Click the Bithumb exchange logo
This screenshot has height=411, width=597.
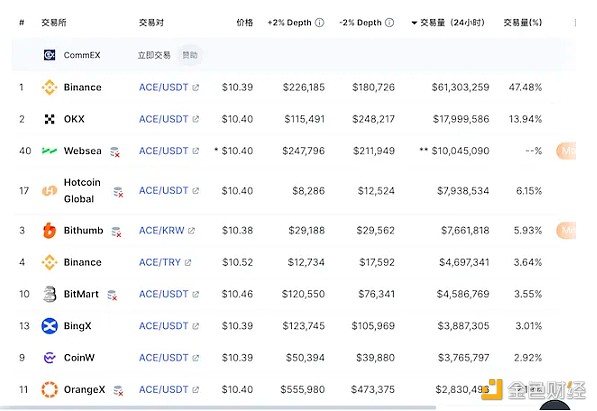(x=49, y=230)
